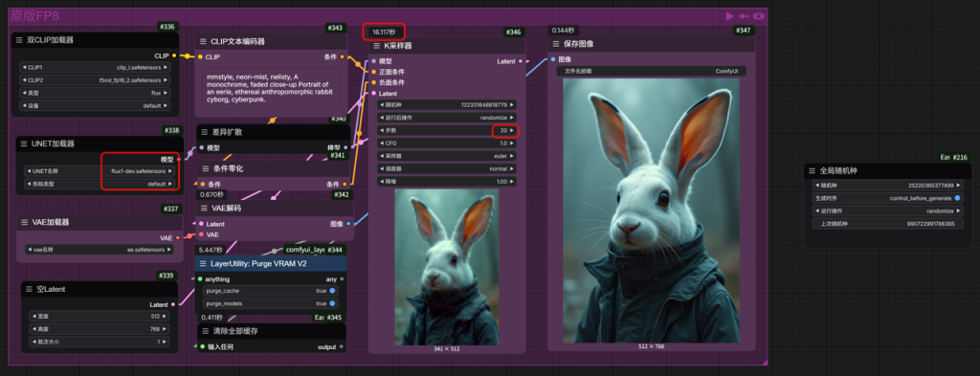This screenshot has height=376, width=980.
Task: Toggle the group visibility eye icon
Action: point(759,16)
